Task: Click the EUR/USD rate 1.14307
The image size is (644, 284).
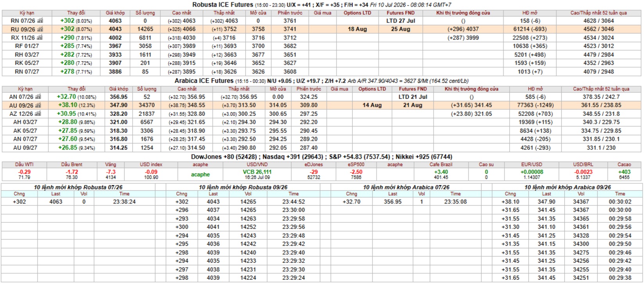Action: click(532, 177)
